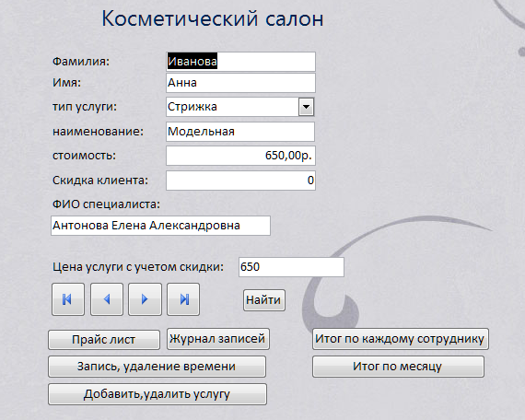Click the Найти button
This screenshot has width=525, height=420.
click(x=264, y=300)
